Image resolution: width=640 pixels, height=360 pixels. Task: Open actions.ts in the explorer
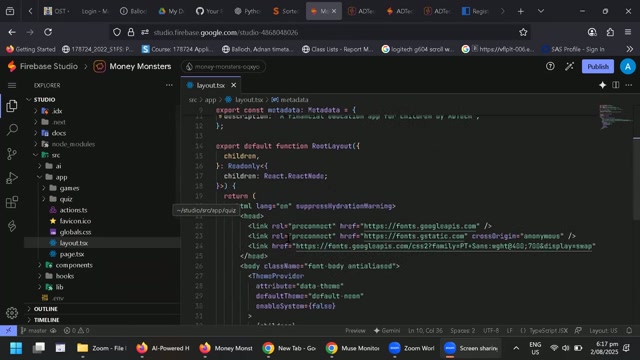pyautogui.click(x=73, y=210)
